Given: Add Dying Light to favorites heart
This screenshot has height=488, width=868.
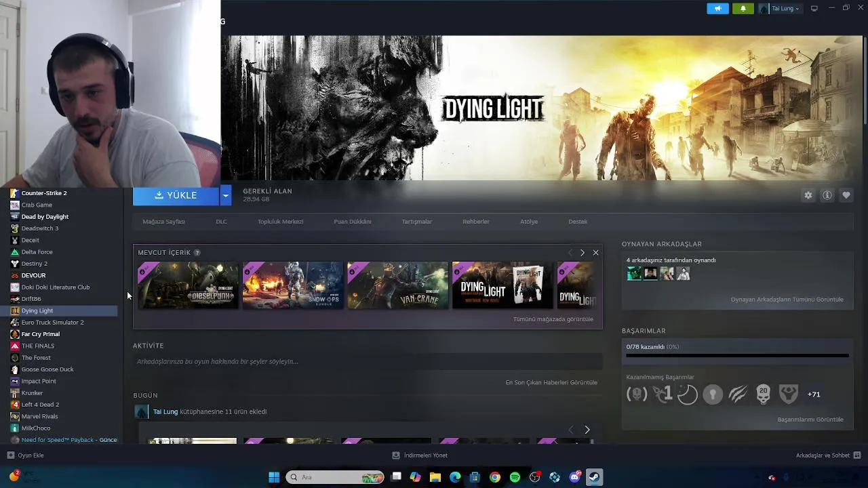Looking at the screenshot, I should point(846,195).
